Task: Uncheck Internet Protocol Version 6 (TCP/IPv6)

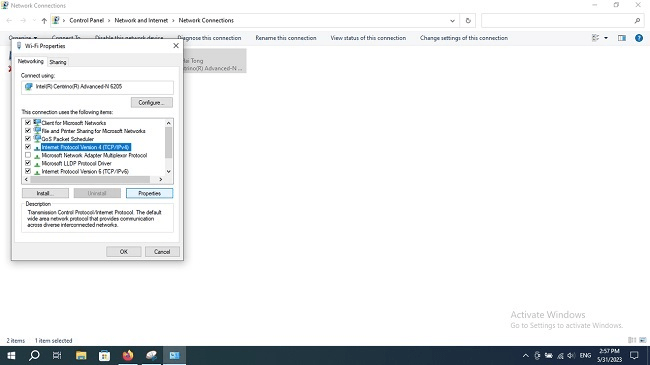Action: (x=28, y=171)
